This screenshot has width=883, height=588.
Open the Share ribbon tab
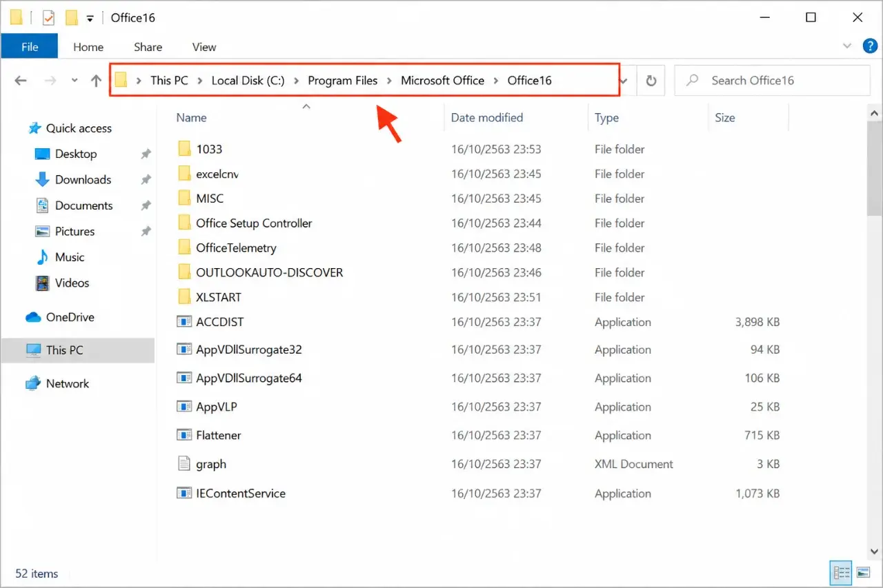tap(148, 47)
